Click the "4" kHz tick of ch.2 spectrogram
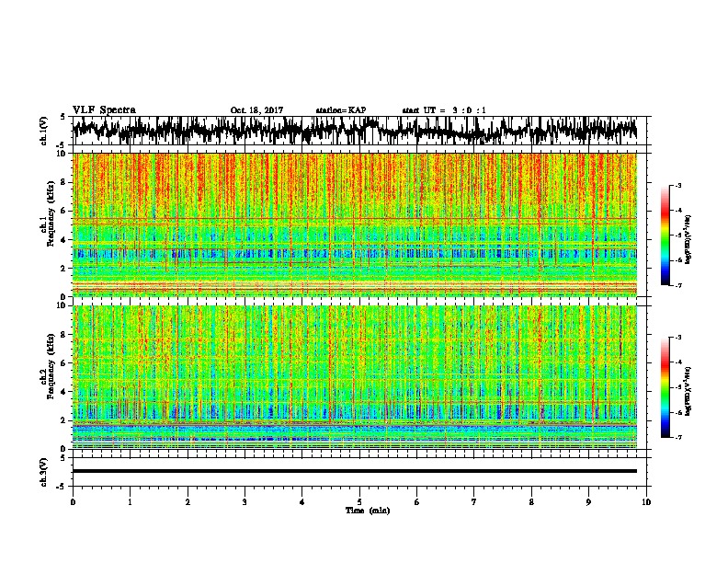Screen dimensions: 728x563 (x=63, y=392)
